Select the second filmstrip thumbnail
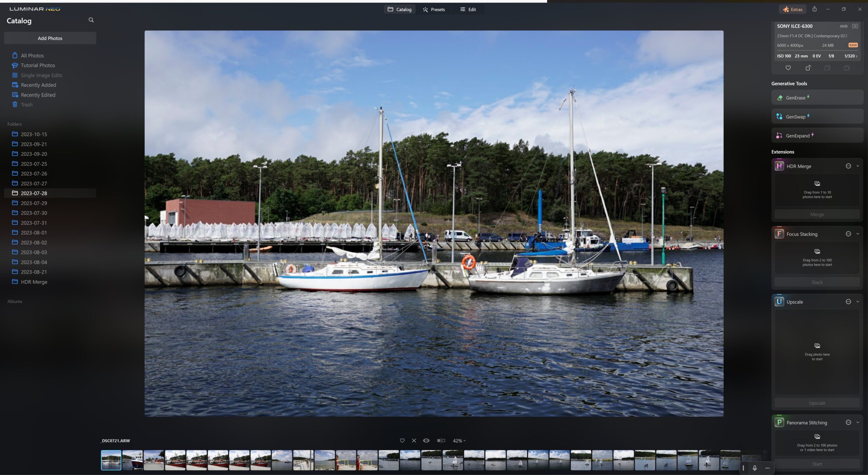The height and width of the screenshot is (475, 868). 132,460
